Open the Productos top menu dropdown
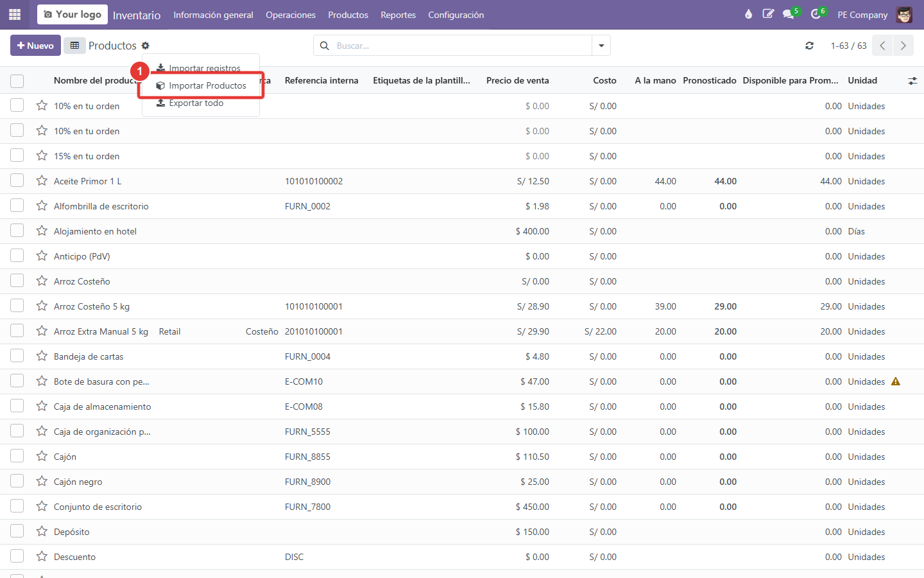924x578 pixels. pos(348,15)
